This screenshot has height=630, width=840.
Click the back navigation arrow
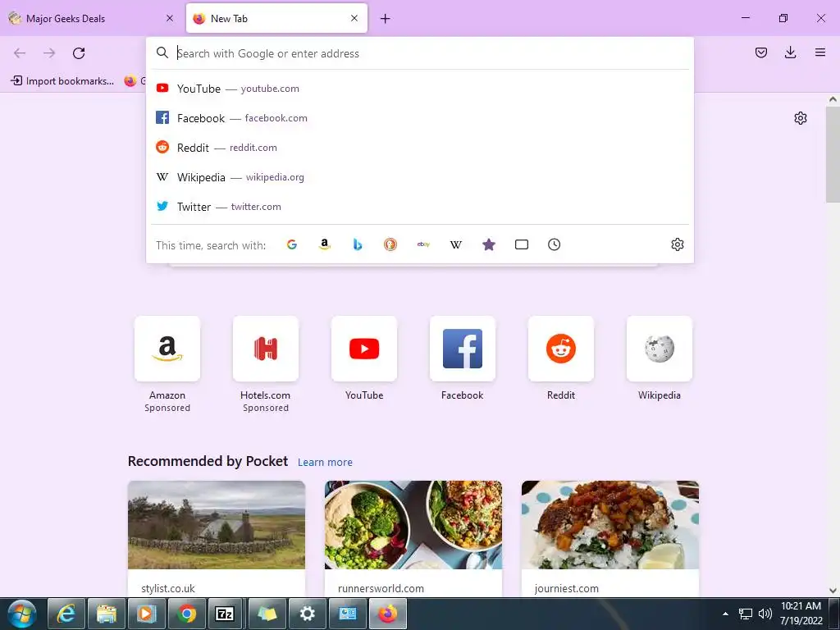[x=20, y=53]
